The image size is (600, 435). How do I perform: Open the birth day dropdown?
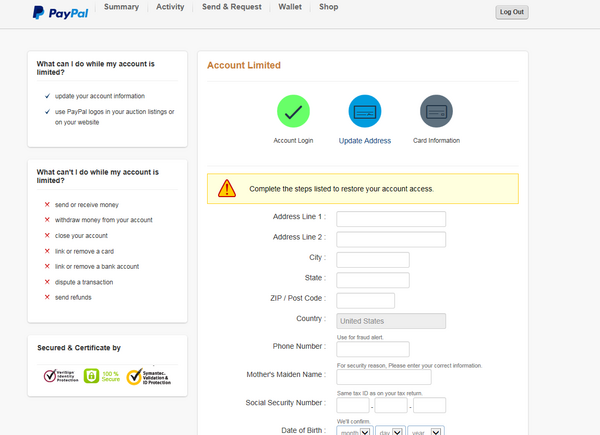click(390, 430)
